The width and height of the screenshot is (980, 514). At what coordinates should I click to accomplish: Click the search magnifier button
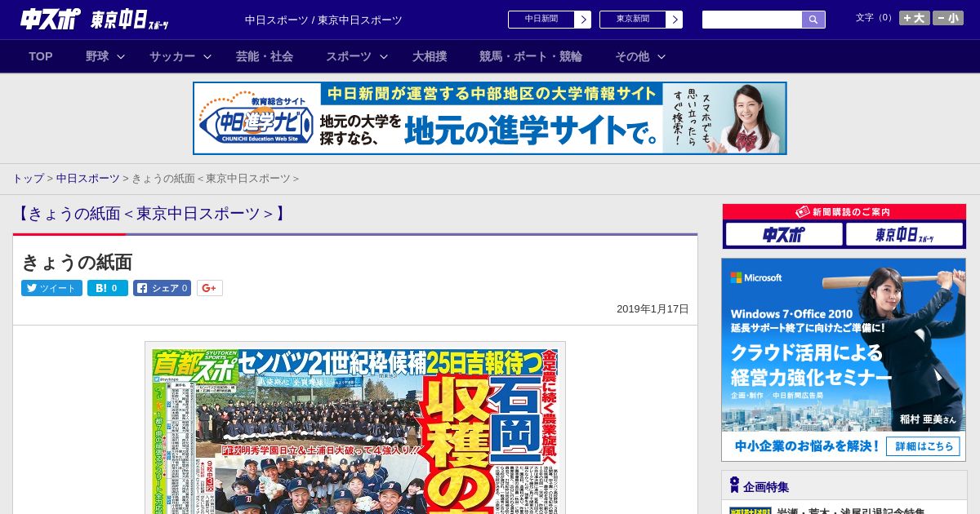pyautogui.click(x=813, y=20)
